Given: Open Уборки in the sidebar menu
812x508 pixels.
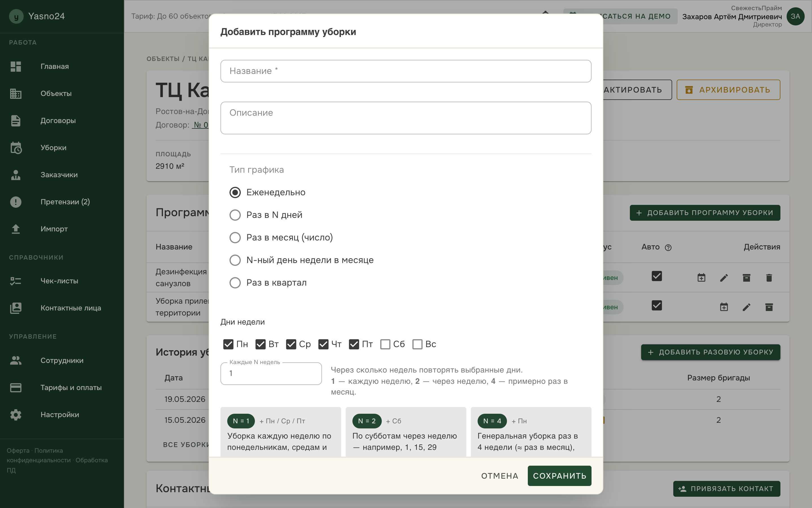Looking at the screenshot, I should coord(53,148).
